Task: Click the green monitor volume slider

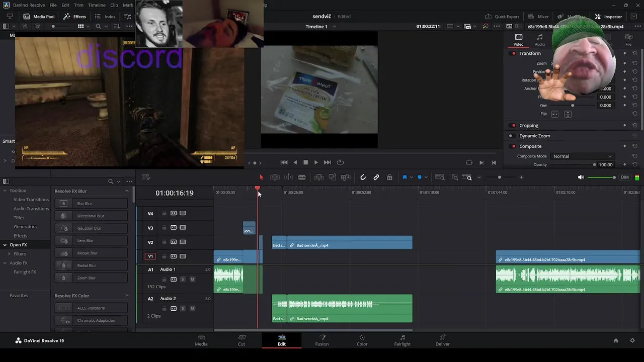Action: tap(601, 177)
